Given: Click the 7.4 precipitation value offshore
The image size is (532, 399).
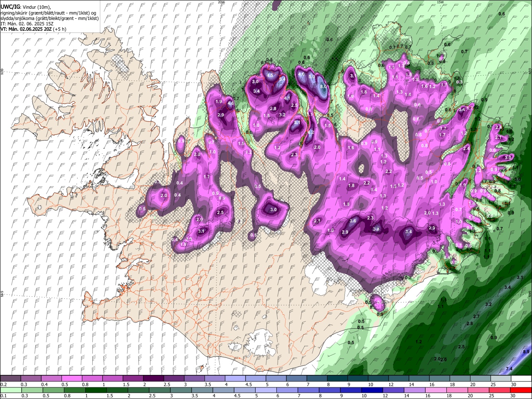Looking at the screenshot, I should [509, 369].
